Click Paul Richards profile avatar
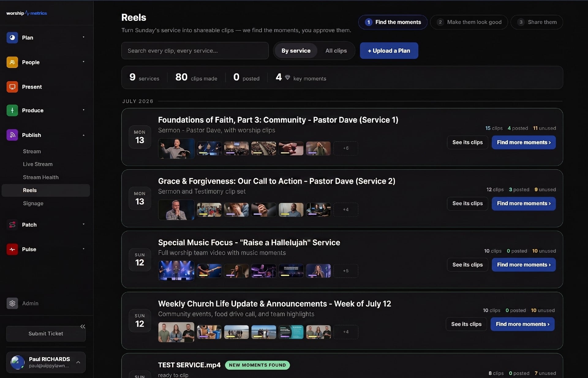This screenshot has height=378, width=588. click(x=17, y=362)
